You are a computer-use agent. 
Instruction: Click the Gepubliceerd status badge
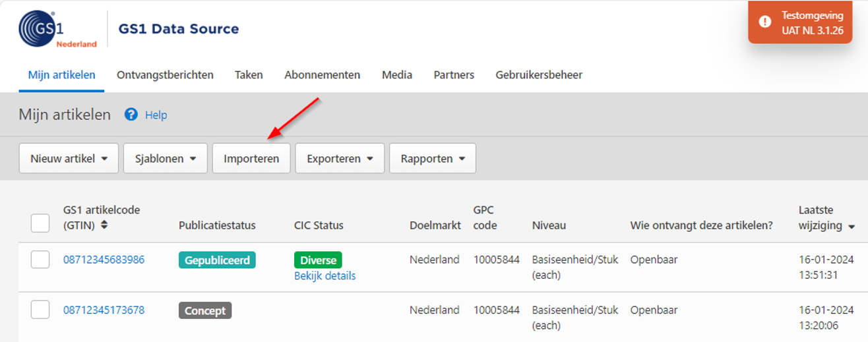(x=217, y=260)
